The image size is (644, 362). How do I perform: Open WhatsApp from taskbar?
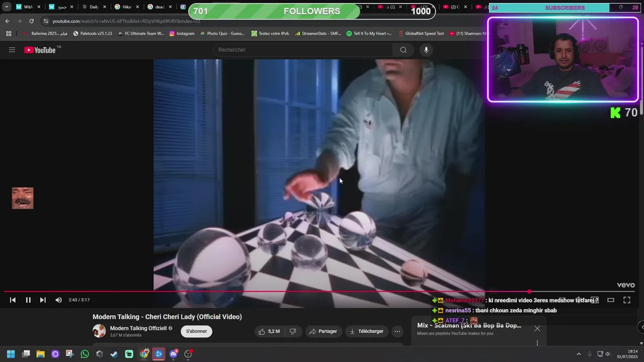coord(85,354)
